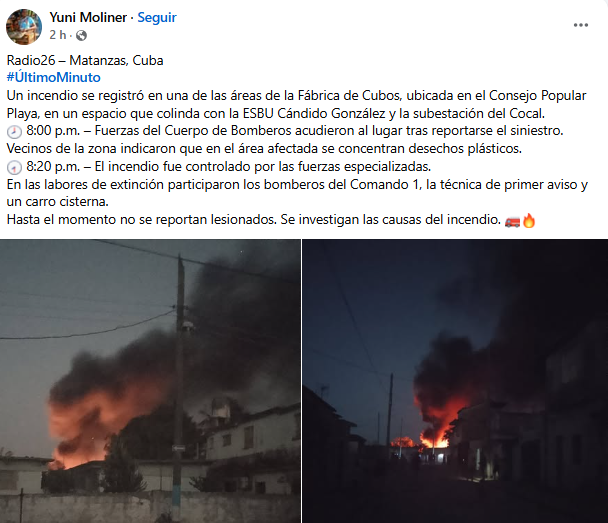Open the left dusk fire photo
608x523 pixels.
pyautogui.click(x=150, y=381)
